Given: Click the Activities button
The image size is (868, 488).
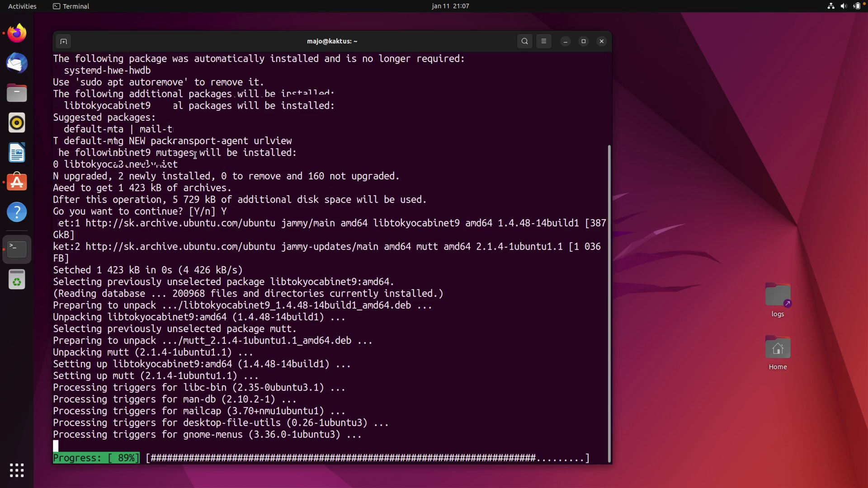Looking at the screenshot, I should 22,6.
